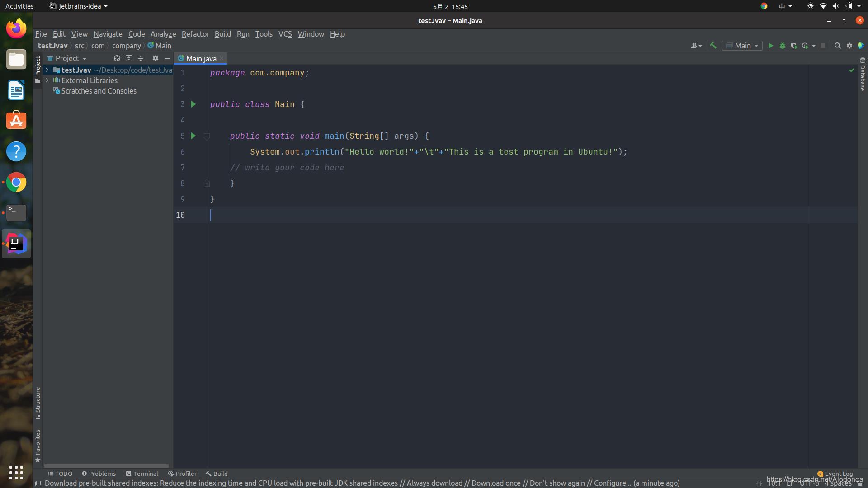Open Project panel options gear
This screenshot has height=488, width=868.
[x=156, y=58]
